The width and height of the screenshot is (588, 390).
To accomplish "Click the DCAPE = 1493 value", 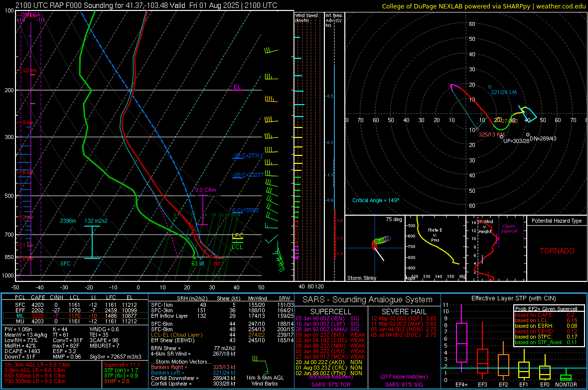I will pos(22,351).
